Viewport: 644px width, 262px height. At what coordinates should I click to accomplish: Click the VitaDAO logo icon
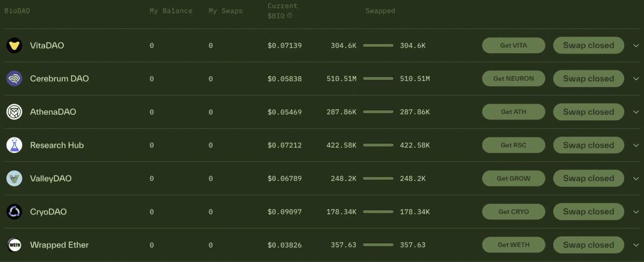(14, 46)
